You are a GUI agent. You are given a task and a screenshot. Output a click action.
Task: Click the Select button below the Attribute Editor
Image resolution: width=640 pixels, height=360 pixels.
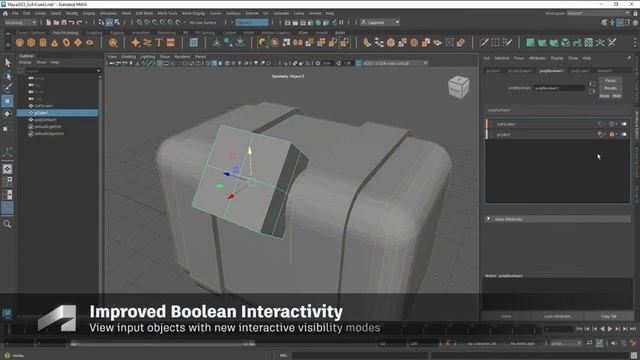coord(506,316)
